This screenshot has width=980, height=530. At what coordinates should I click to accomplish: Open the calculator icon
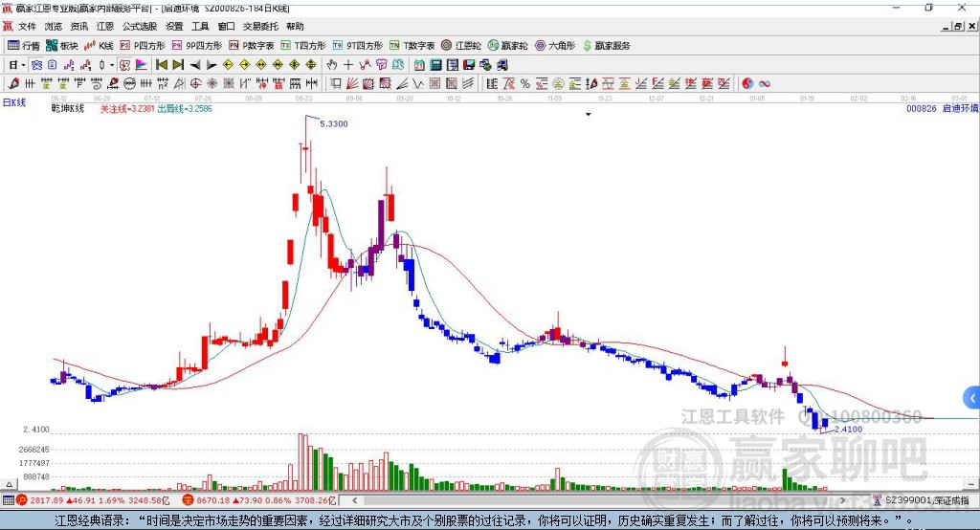pyautogui.click(x=436, y=65)
